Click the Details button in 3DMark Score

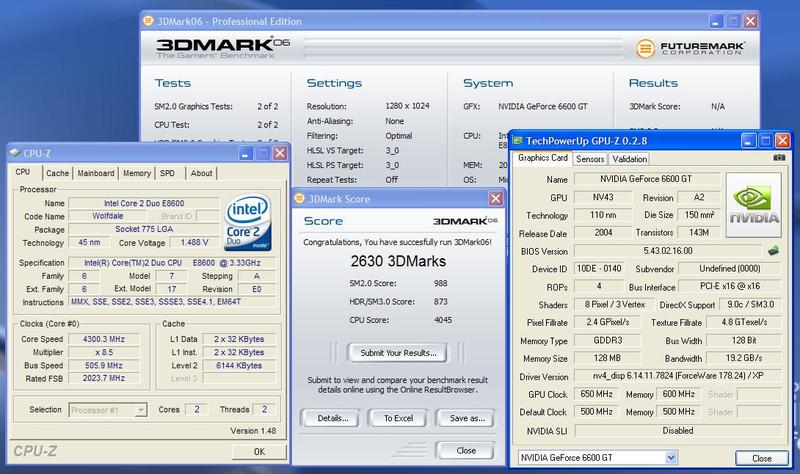[x=332, y=418]
